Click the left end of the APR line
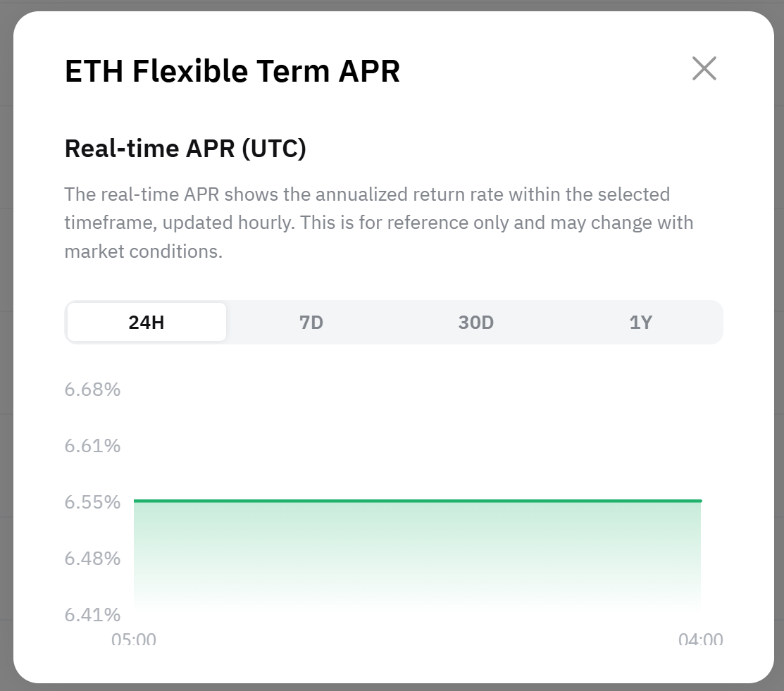The width and height of the screenshot is (784, 691). pyautogui.click(x=135, y=501)
